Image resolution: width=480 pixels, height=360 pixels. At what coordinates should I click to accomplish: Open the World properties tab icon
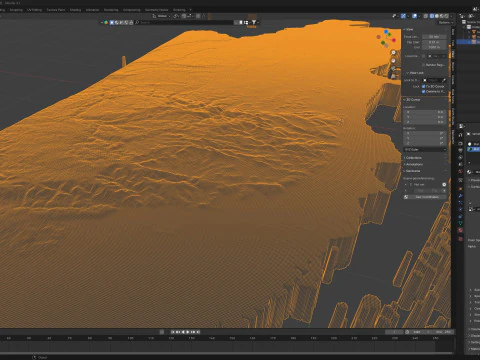[x=460, y=172]
